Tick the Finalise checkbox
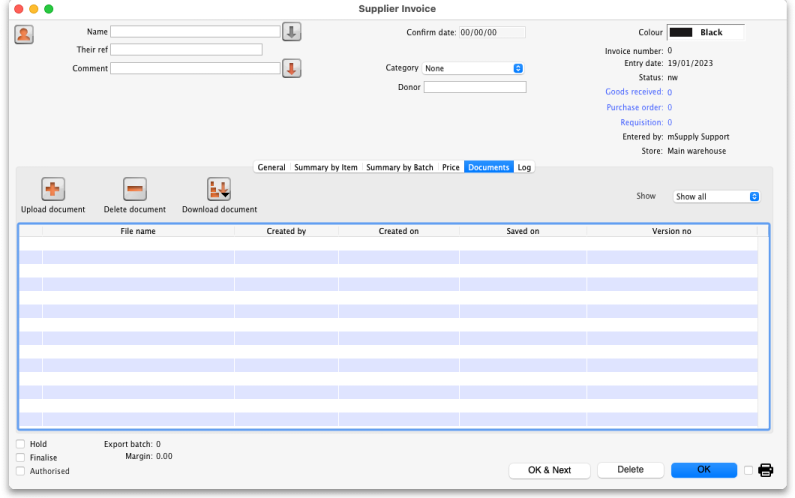 click(21, 457)
